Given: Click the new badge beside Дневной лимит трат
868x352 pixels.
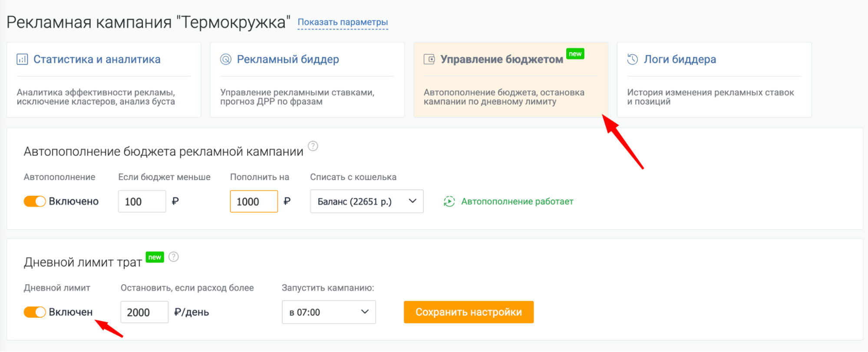Looking at the screenshot, I should point(155,257).
